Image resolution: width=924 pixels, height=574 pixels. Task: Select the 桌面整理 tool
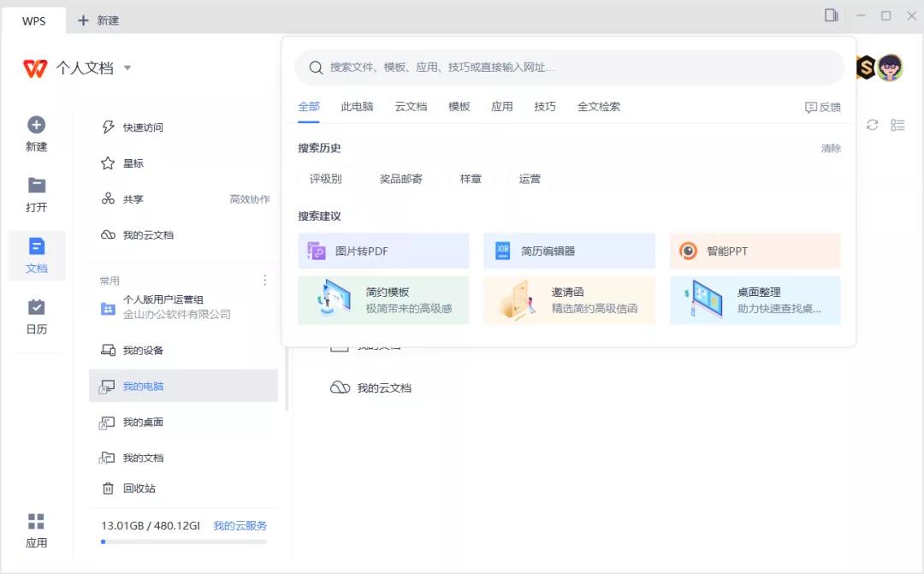point(753,300)
